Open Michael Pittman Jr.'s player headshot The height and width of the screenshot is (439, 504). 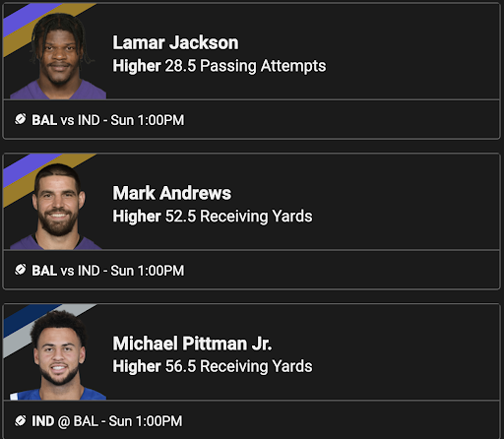pyautogui.click(x=58, y=355)
